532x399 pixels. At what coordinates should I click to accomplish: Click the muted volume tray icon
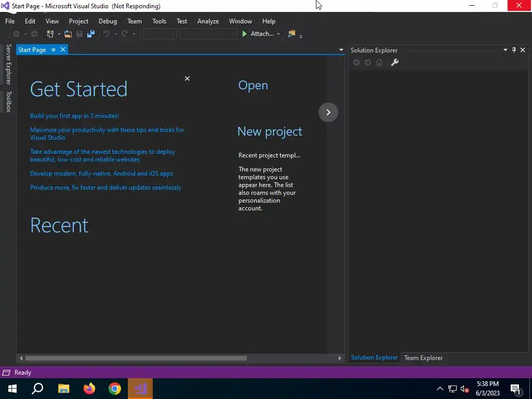click(464, 389)
